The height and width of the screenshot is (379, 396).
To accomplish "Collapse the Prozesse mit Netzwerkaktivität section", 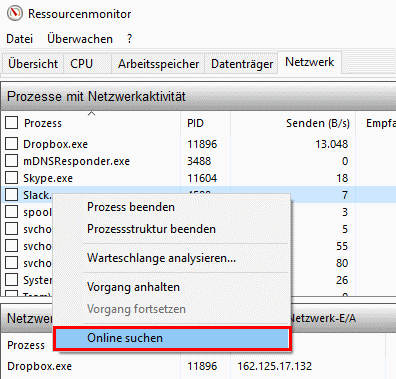I will (198, 96).
